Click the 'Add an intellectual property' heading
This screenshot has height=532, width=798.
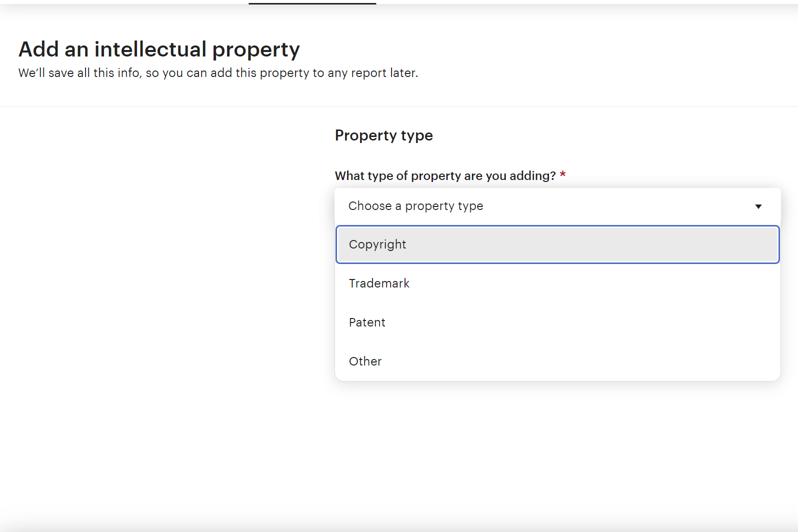159,49
